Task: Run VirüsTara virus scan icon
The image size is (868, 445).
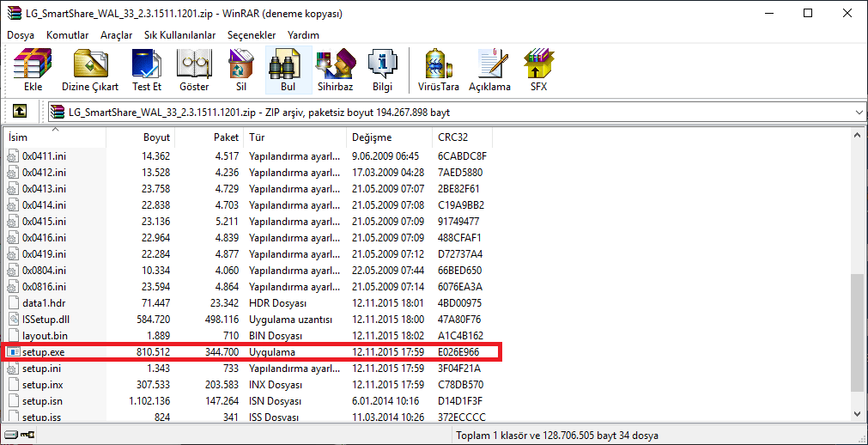Action: click(x=439, y=70)
